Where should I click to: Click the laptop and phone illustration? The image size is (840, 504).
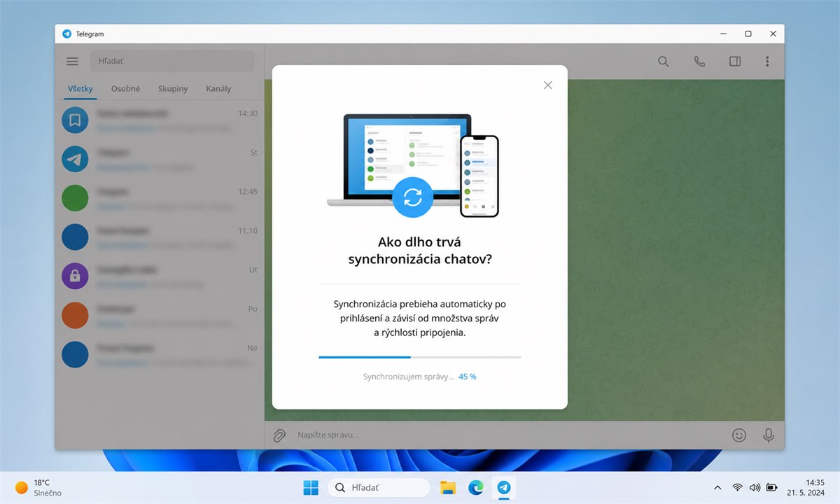pos(413,166)
